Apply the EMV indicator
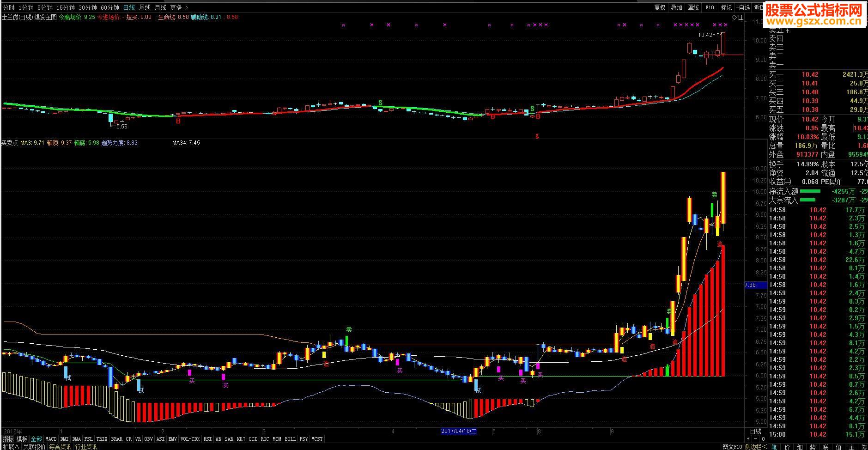Screen dimensions: 868x450 pyautogui.click(x=172, y=439)
